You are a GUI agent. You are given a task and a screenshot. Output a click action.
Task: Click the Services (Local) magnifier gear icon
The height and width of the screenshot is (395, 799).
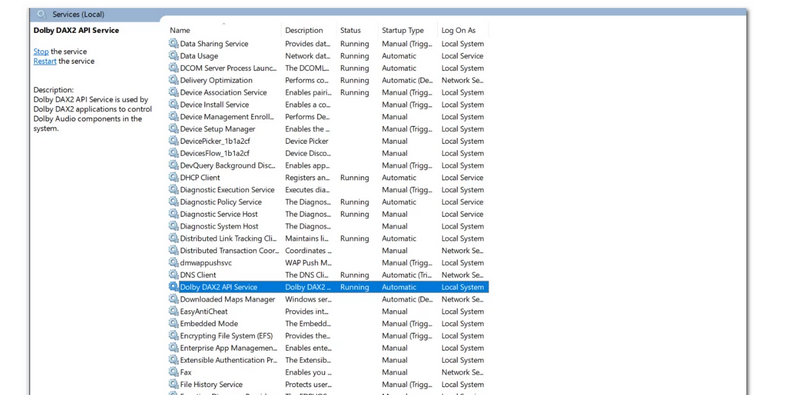click(x=43, y=15)
